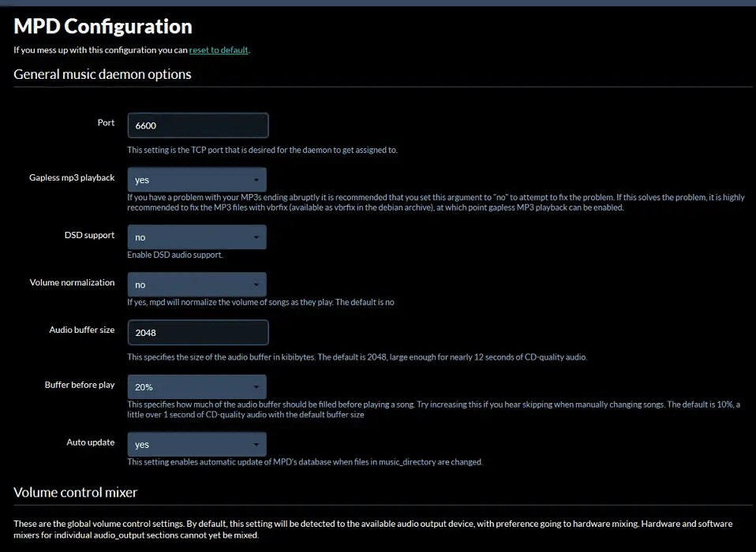The width and height of the screenshot is (756, 552).
Task: Click the DSD support label
Action: pyautogui.click(x=90, y=235)
